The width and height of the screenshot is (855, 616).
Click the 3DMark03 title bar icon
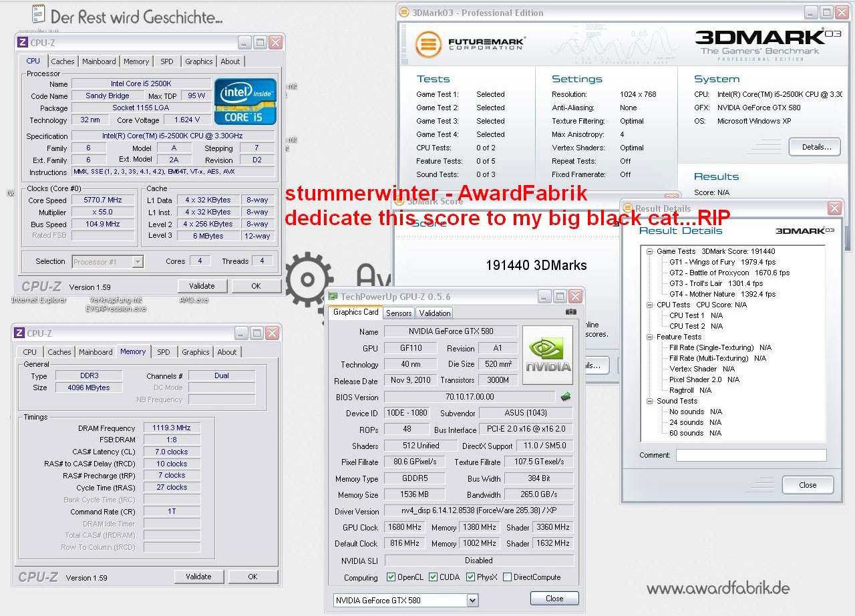pos(403,12)
